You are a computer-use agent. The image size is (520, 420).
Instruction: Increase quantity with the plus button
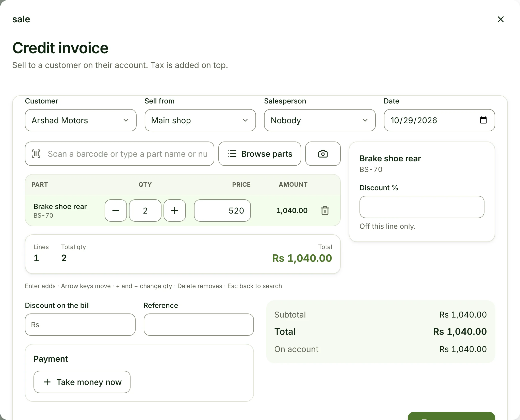[x=175, y=211]
